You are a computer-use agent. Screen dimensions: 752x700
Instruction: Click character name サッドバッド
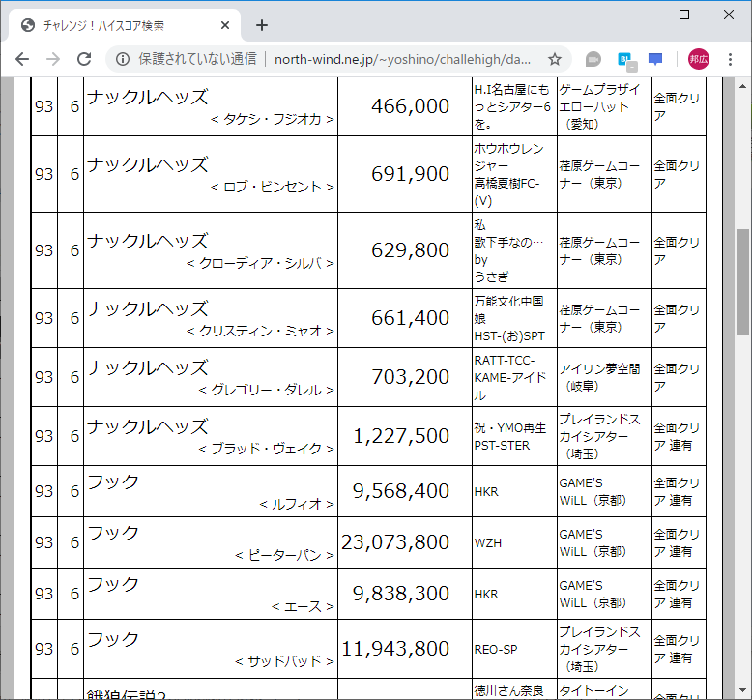point(284,661)
